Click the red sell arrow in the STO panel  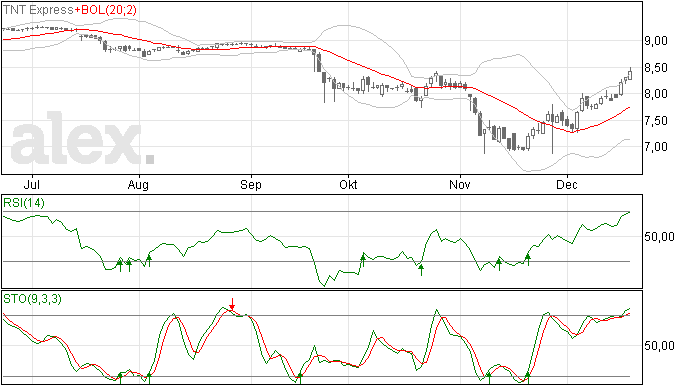click(232, 304)
